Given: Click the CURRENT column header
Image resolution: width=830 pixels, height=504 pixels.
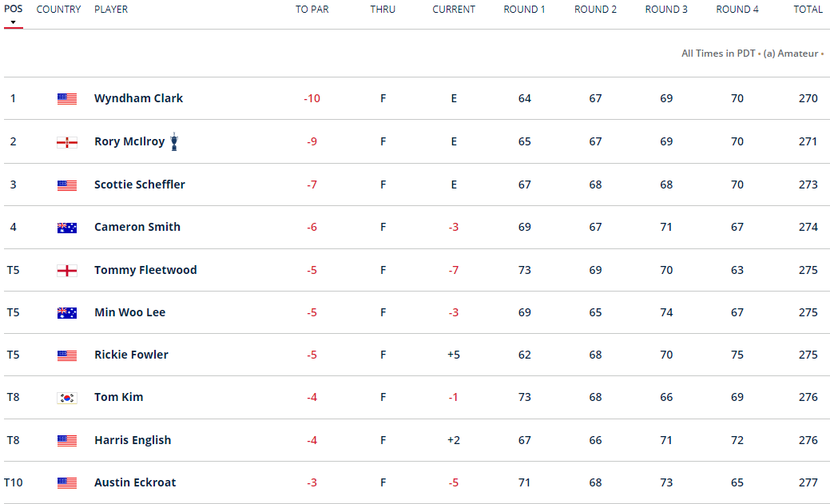Looking at the screenshot, I should [454, 10].
